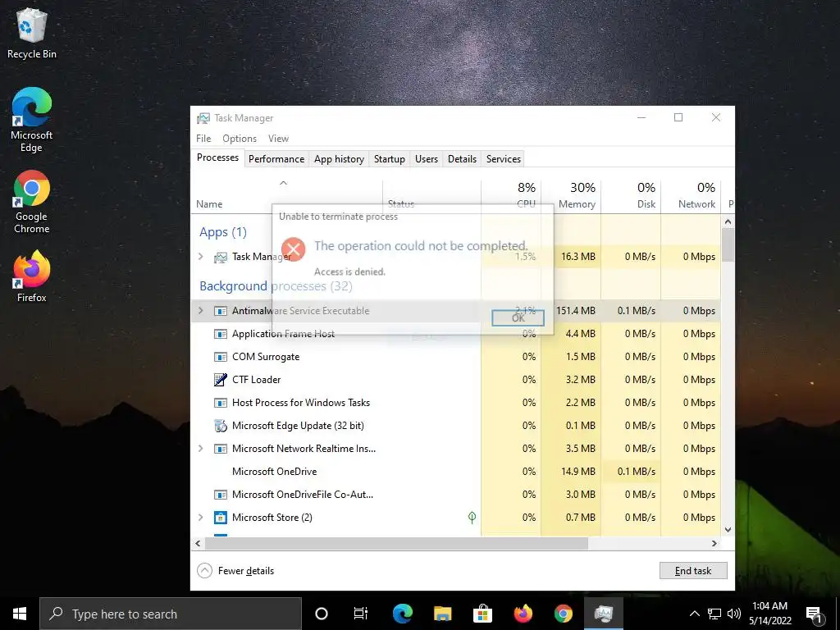The image size is (840, 630).
Task: Click the horizontal scrollbar left arrow
Action: [x=198, y=543]
